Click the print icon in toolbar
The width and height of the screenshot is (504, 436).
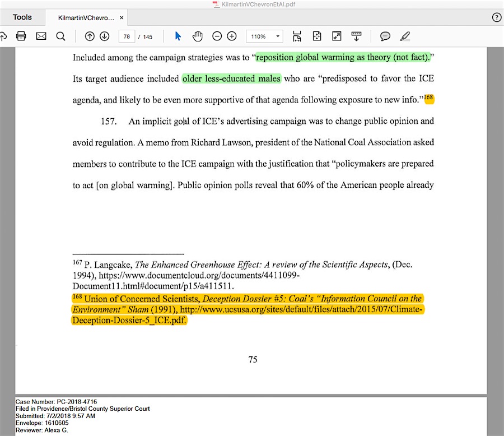pyautogui.click(x=21, y=36)
